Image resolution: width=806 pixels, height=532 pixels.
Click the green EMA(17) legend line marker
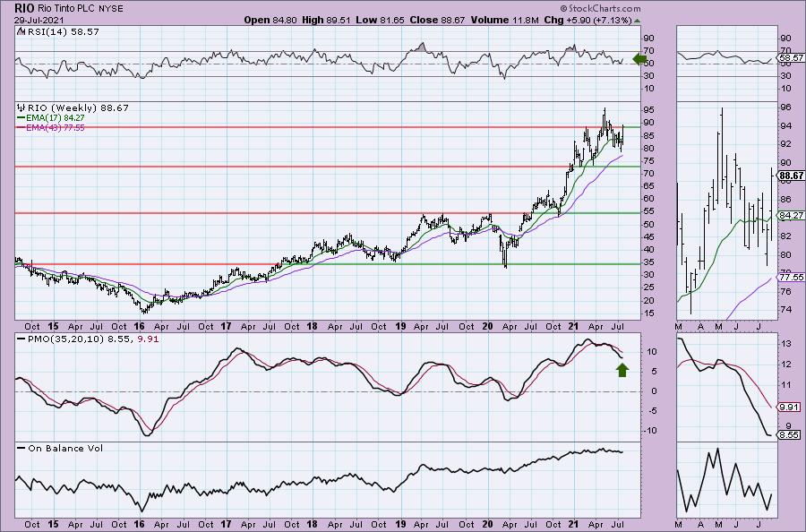pyautogui.click(x=21, y=117)
